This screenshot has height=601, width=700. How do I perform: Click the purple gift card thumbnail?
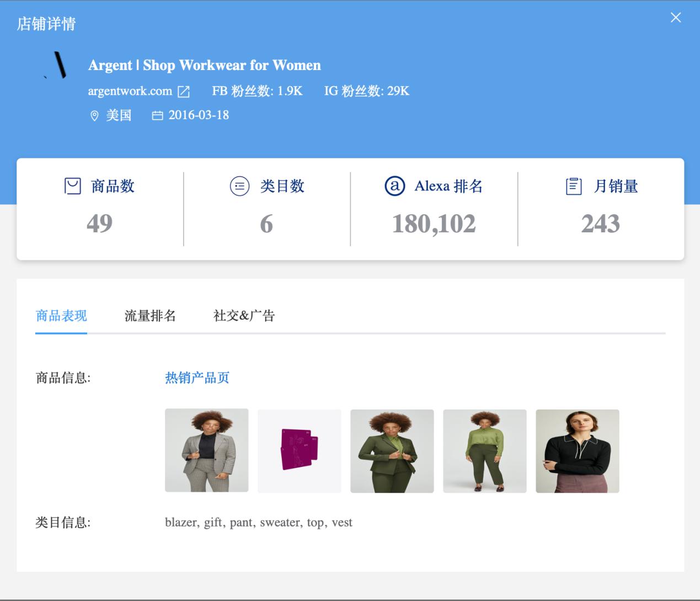pos(299,450)
